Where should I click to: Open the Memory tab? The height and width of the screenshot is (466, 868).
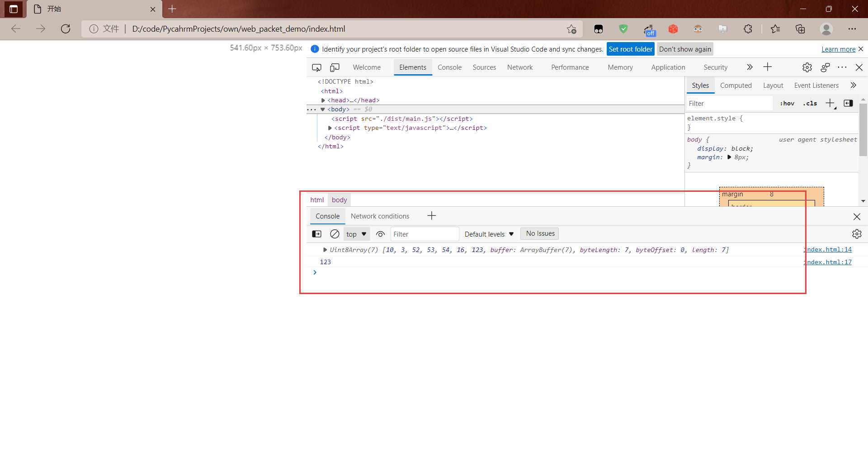pos(620,67)
